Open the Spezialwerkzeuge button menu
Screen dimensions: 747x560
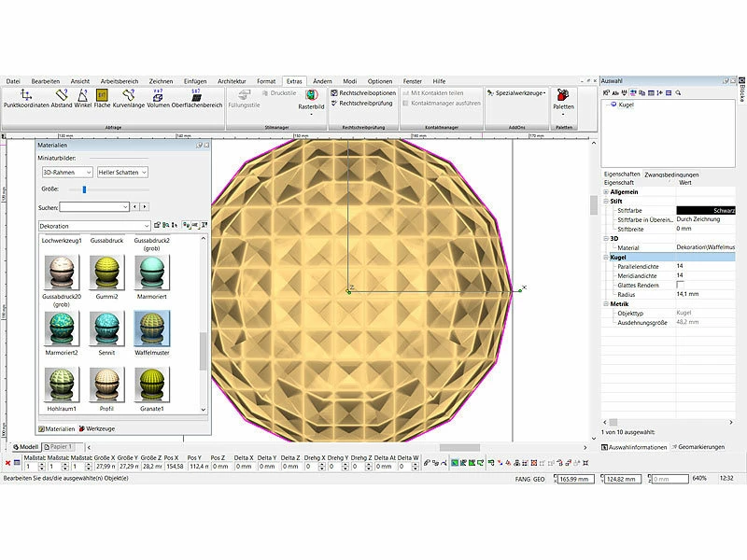coord(515,93)
